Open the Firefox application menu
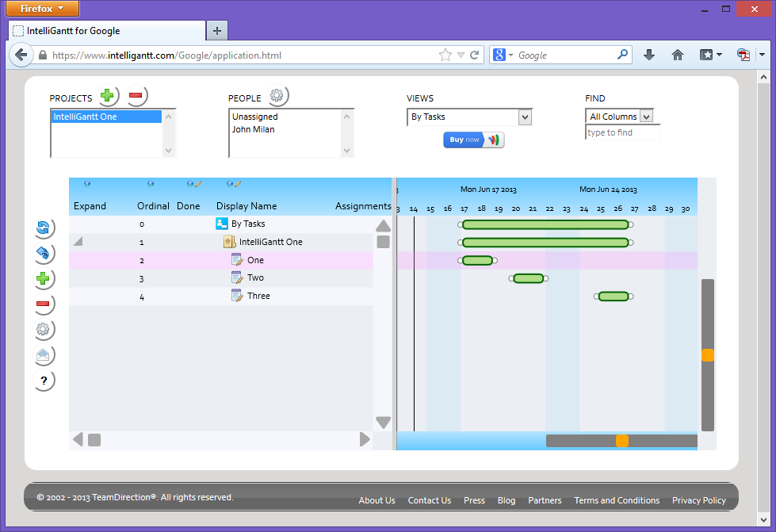This screenshot has height=532, width=776. click(42, 9)
